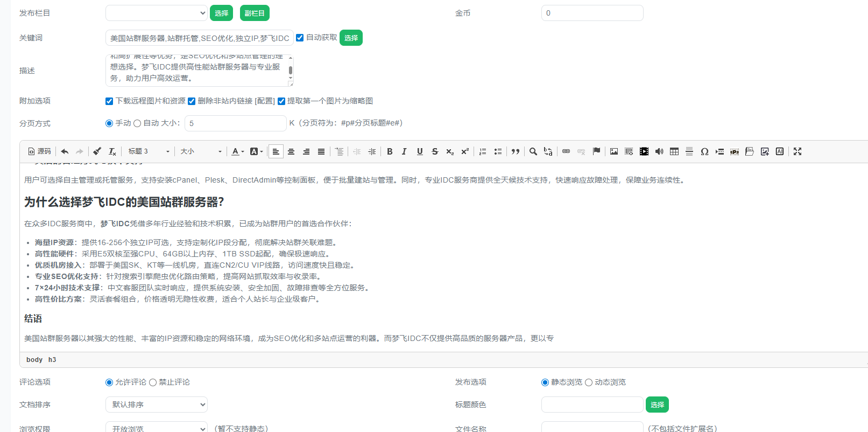This screenshot has height=432, width=868.
Task: Apply superscript formatting
Action: click(465, 151)
